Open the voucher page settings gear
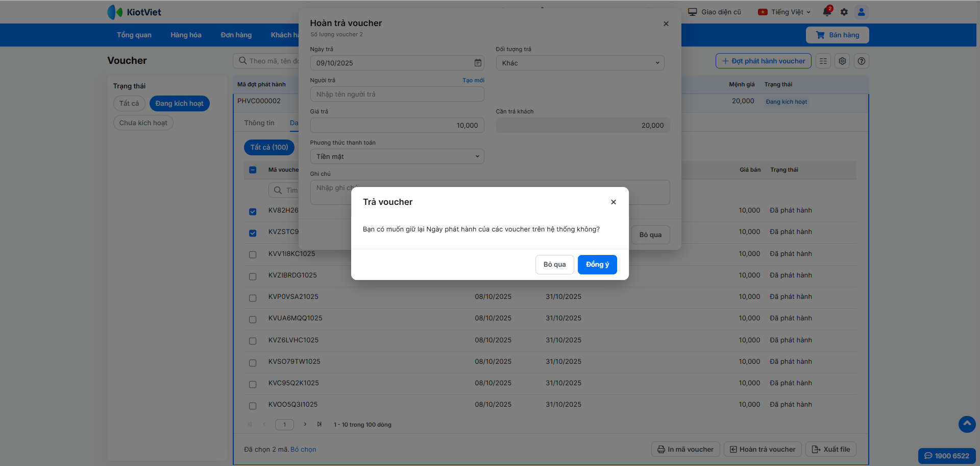Screen dimensions: 980x466 843,61
